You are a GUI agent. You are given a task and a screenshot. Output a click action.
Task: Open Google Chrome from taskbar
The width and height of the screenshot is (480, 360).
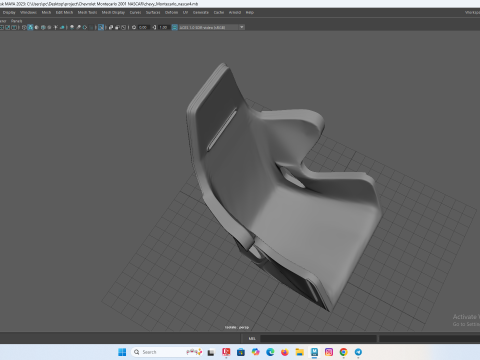point(343,352)
